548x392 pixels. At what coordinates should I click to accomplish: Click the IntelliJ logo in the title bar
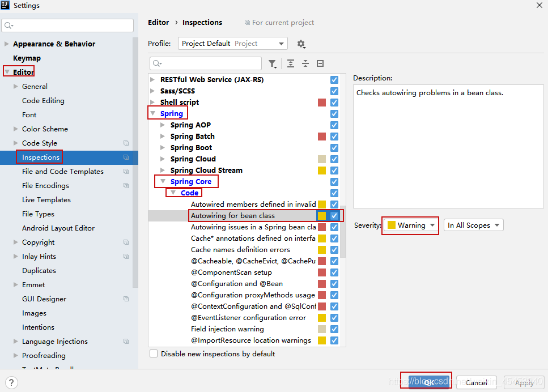(x=5, y=5)
